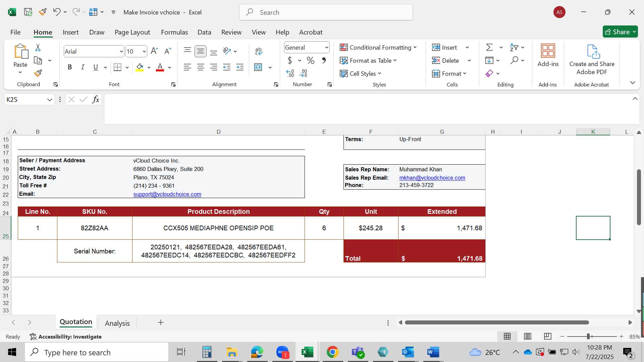Viewport: 644px width, 362px height.
Task: Open support@vcloudchoice.com email link
Action: coord(167,194)
